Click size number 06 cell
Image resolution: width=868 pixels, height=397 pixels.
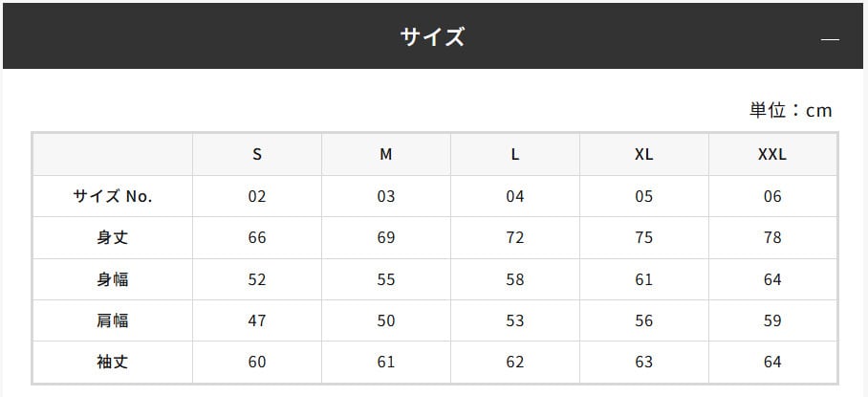(772, 196)
